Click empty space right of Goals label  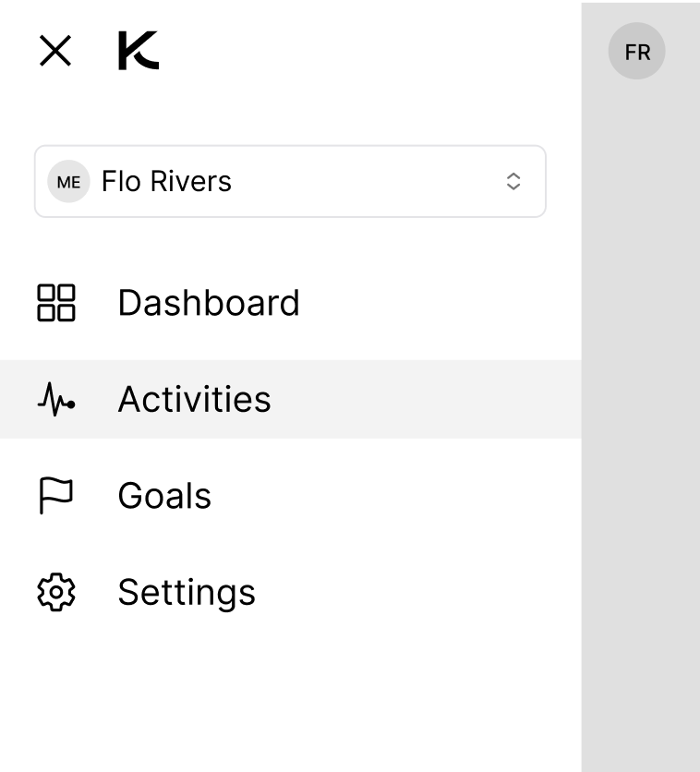(397, 496)
